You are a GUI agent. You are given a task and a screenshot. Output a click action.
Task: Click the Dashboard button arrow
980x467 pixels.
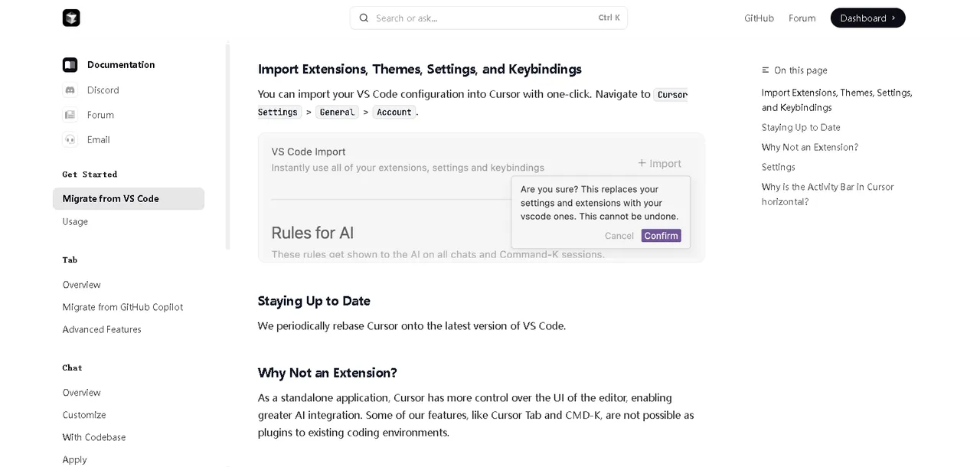point(893,18)
